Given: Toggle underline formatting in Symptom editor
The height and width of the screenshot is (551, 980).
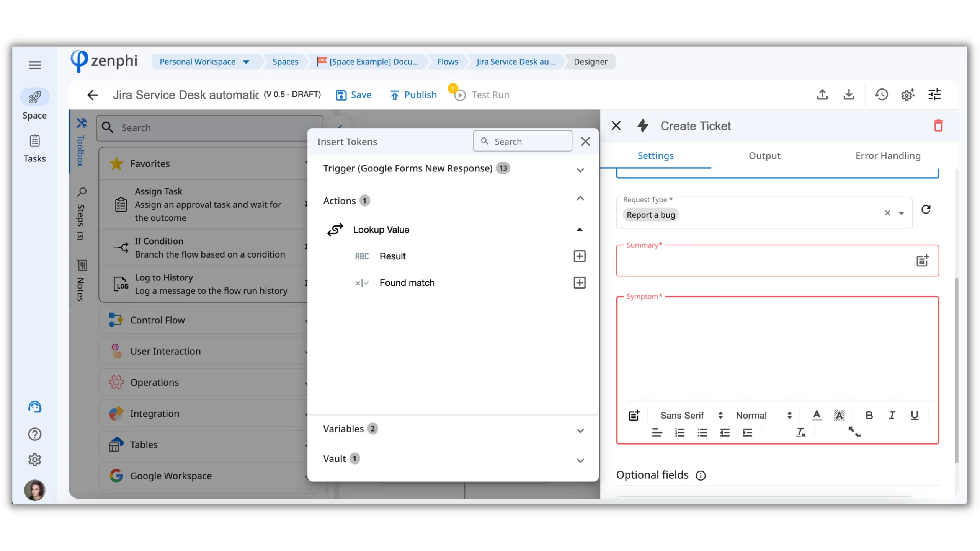Looking at the screenshot, I should click(x=914, y=415).
